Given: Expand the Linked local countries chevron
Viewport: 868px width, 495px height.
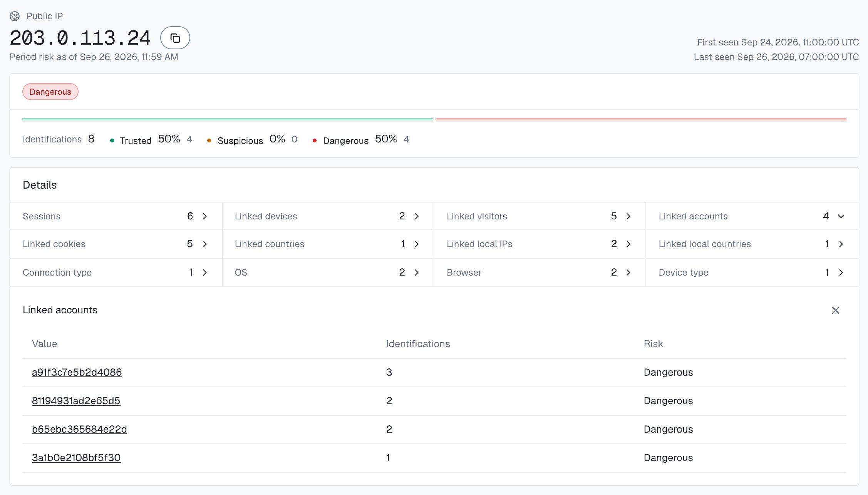Looking at the screenshot, I should pos(841,244).
